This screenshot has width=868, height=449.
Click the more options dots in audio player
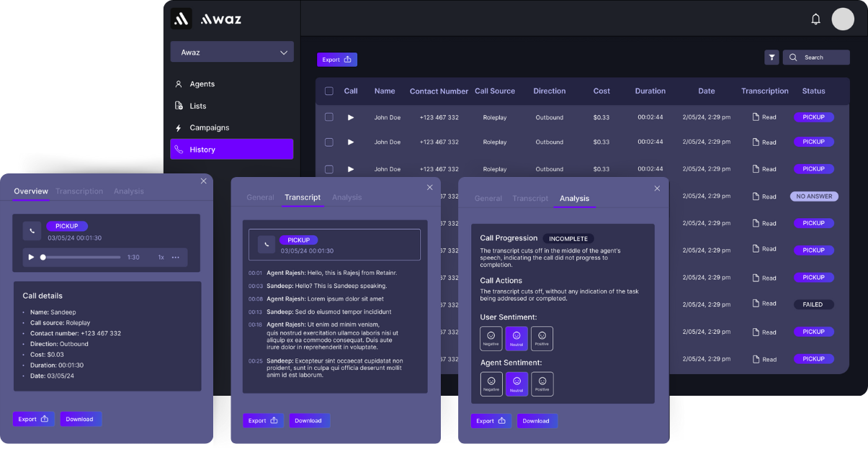[175, 257]
